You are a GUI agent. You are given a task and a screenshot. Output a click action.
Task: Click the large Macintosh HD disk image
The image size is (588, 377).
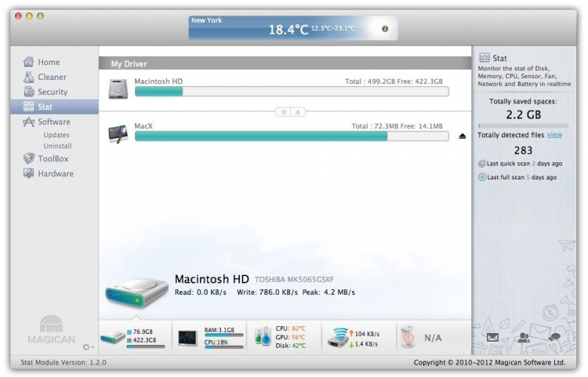coord(137,293)
